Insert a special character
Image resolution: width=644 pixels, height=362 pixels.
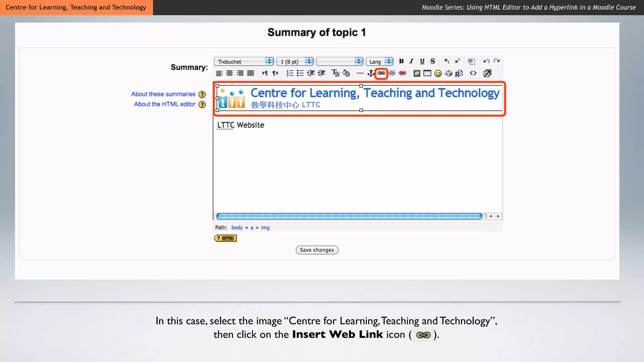click(448, 73)
